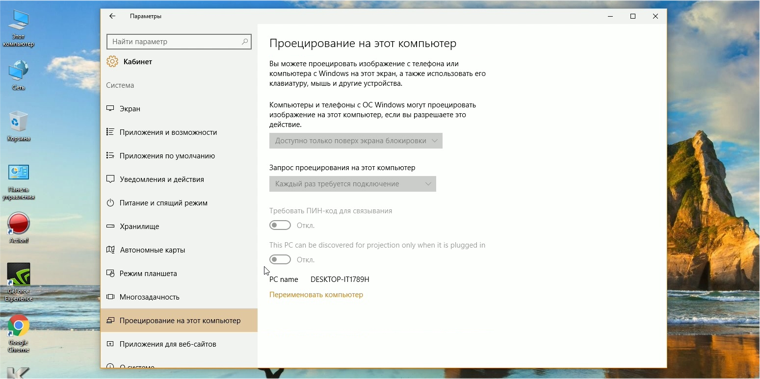
Task: Open the Каждый раз требуется подключение dropdown
Action: (353, 184)
